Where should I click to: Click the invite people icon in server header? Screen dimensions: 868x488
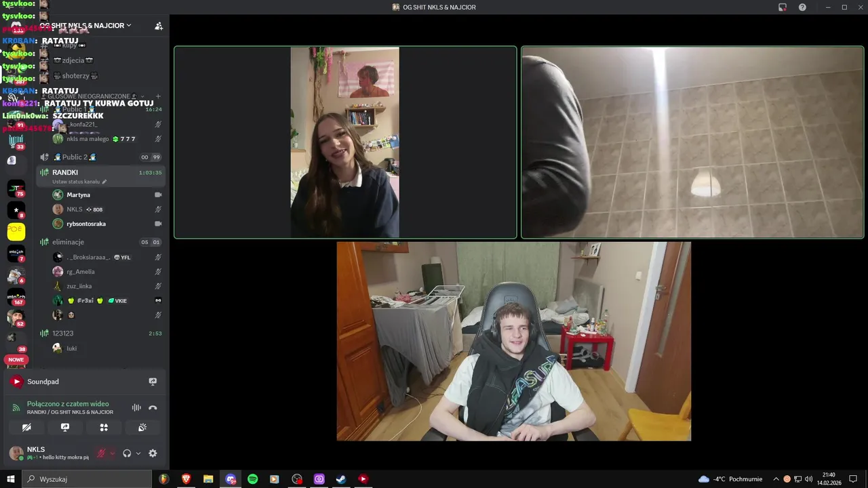click(159, 26)
